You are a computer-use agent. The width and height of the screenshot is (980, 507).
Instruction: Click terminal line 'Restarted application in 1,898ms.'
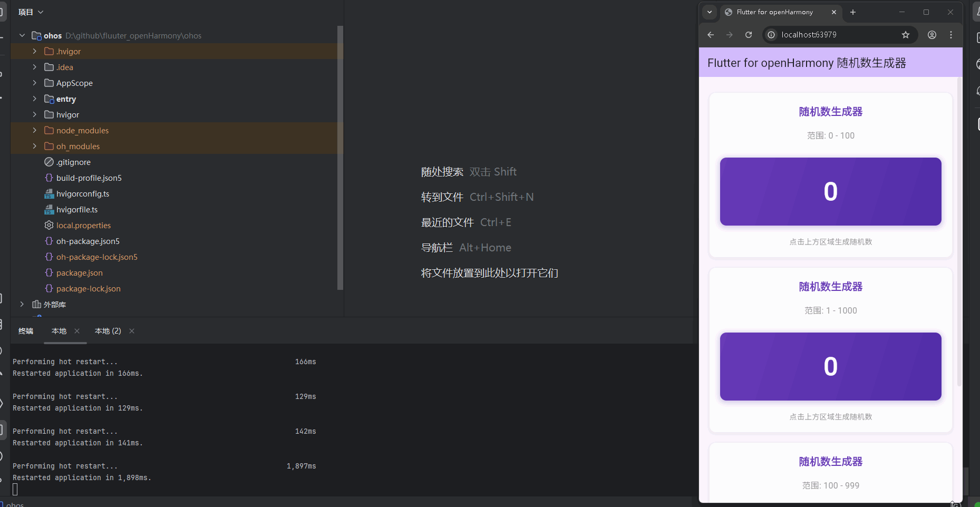pos(82,478)
